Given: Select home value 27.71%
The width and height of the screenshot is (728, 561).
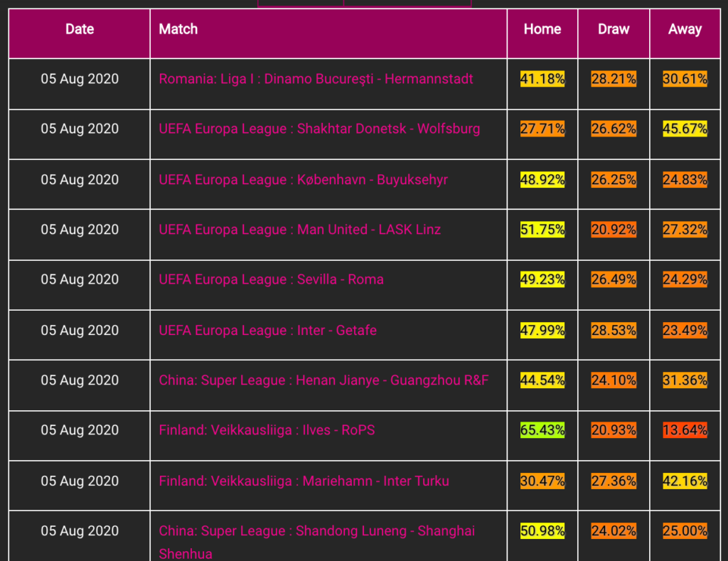Looking at the screenshot, I should [542, 129].
